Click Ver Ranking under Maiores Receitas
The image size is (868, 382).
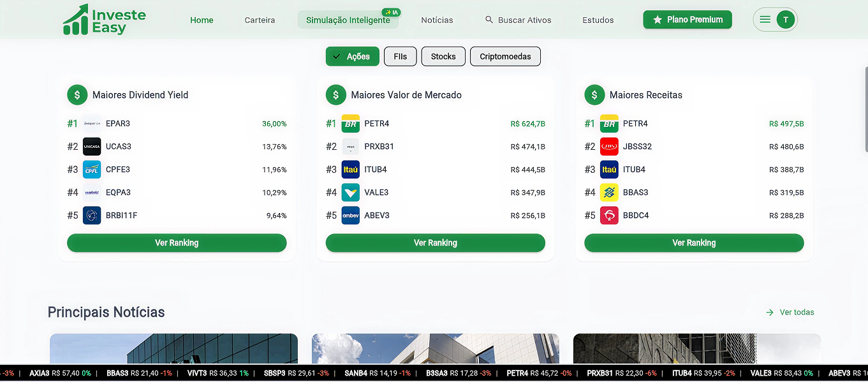click(x=694, y=243)
